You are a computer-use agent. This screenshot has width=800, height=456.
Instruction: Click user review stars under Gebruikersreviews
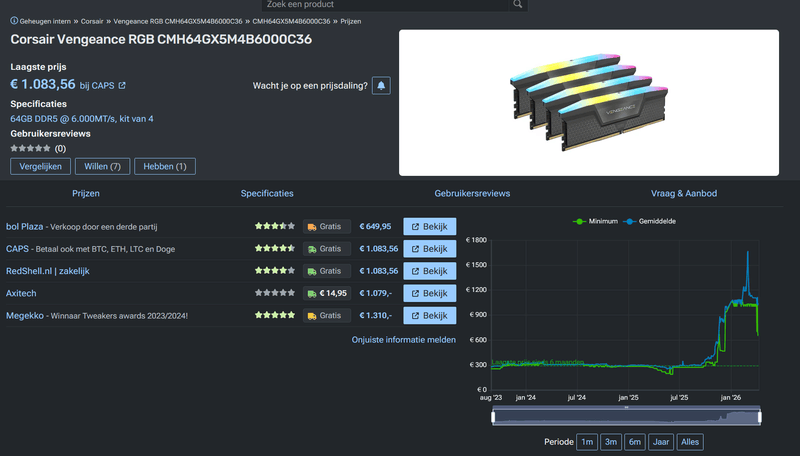tap(31, 148)
